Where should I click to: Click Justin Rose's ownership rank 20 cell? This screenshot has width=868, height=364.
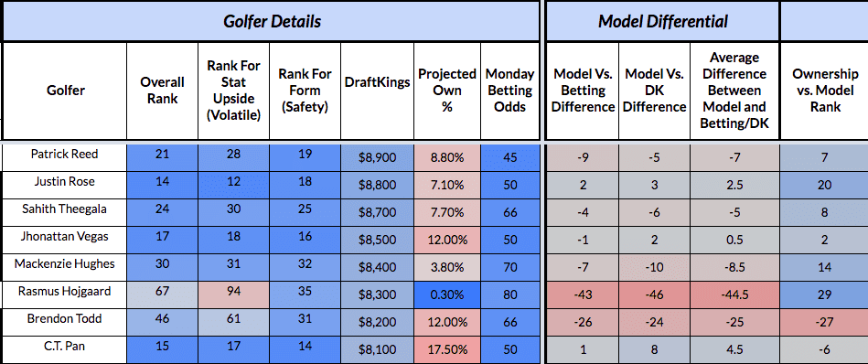(x=824, y=185)
